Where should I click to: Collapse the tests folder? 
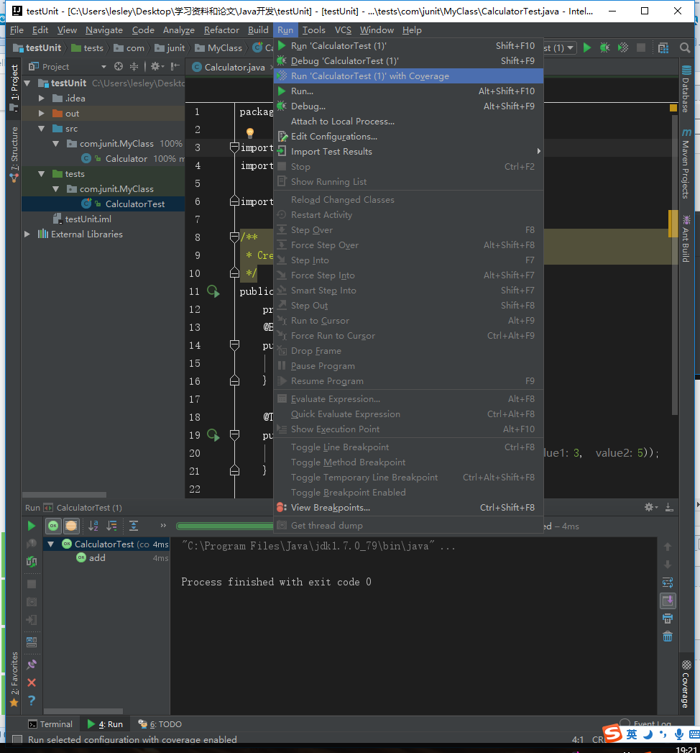[x=42, y=174]
